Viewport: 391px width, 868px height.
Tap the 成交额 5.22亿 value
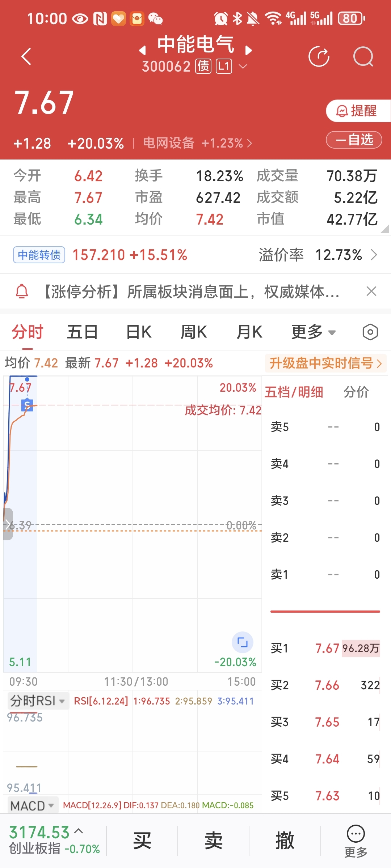tap(356, 198)
